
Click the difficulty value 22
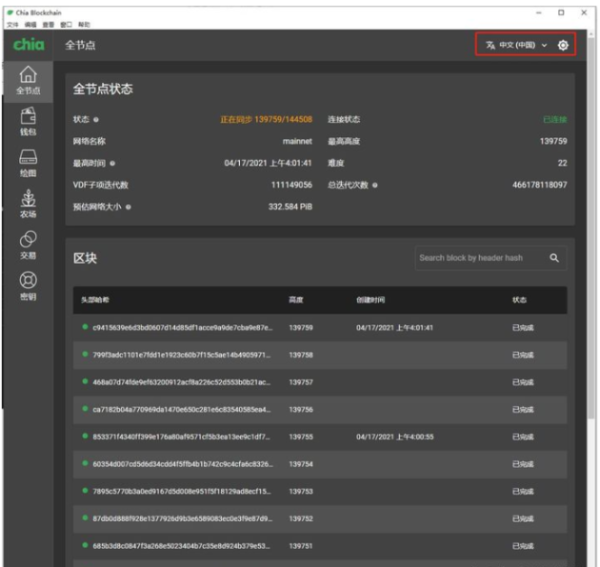point(562,163)
